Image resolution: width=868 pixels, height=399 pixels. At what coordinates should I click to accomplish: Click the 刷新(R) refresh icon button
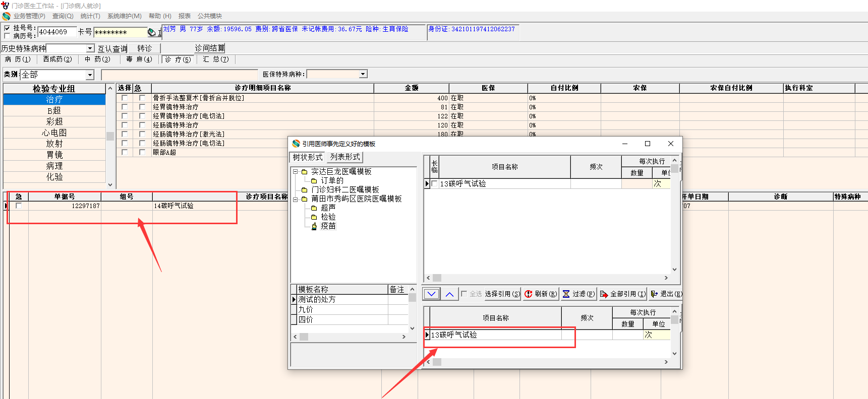(541, 294)
